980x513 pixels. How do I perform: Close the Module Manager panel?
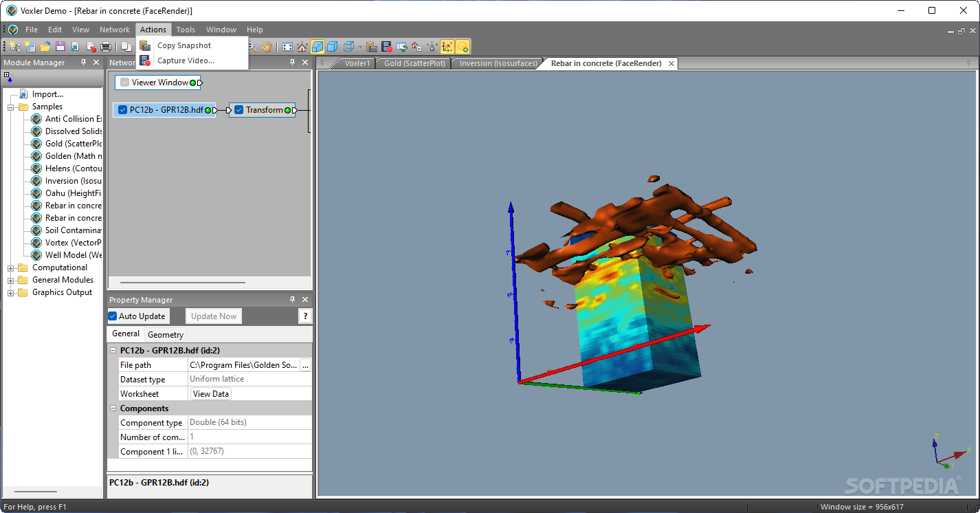click(x=96, y=63)
